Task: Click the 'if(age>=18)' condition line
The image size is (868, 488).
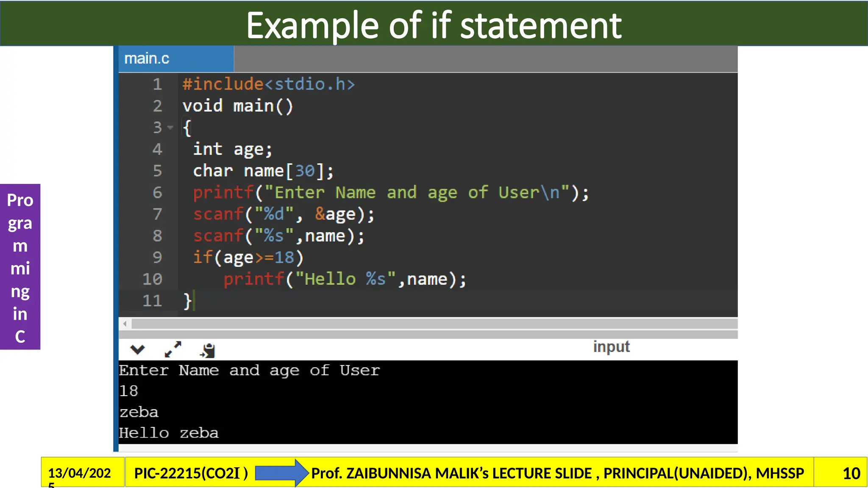Action: pyautogui.click(x=248, y=258)
